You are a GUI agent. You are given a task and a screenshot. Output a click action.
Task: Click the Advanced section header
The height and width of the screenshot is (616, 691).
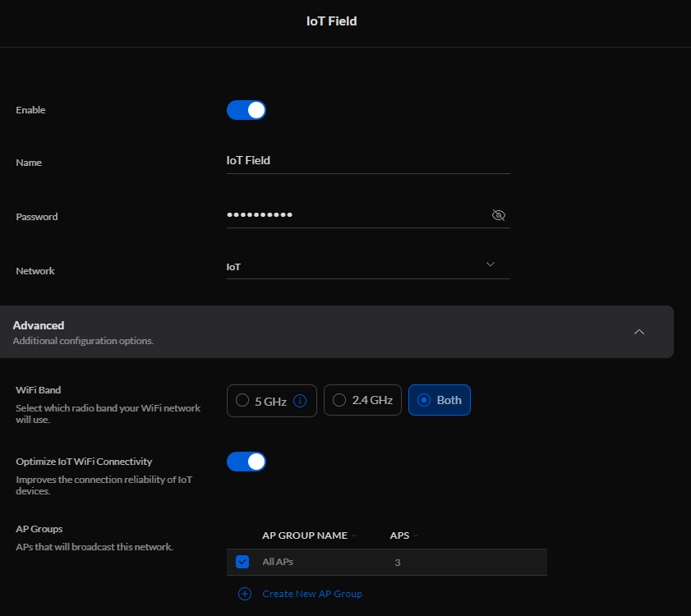[337, 332]
